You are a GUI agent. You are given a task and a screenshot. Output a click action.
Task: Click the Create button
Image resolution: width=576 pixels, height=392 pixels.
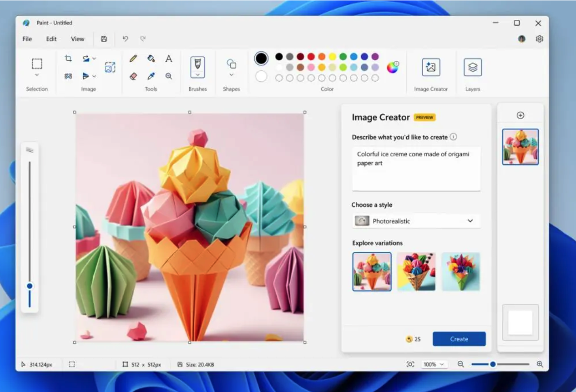[x=459, y=339]
